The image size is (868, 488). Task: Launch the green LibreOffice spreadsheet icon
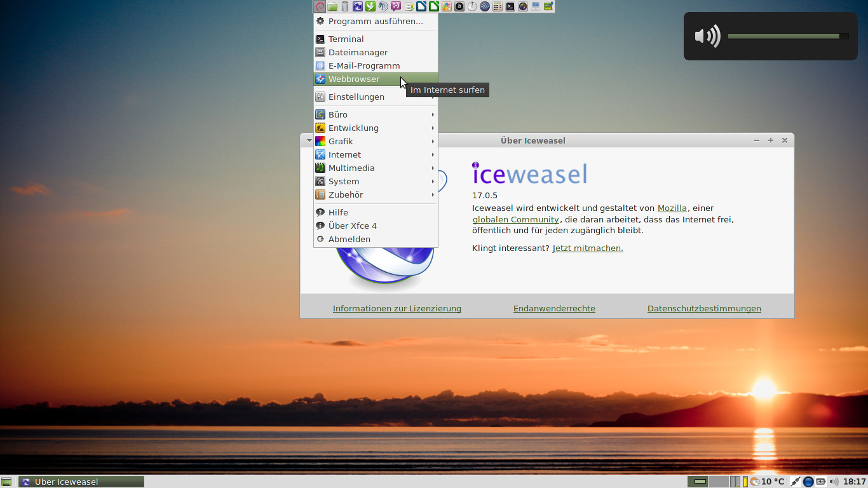click(434, 6)
